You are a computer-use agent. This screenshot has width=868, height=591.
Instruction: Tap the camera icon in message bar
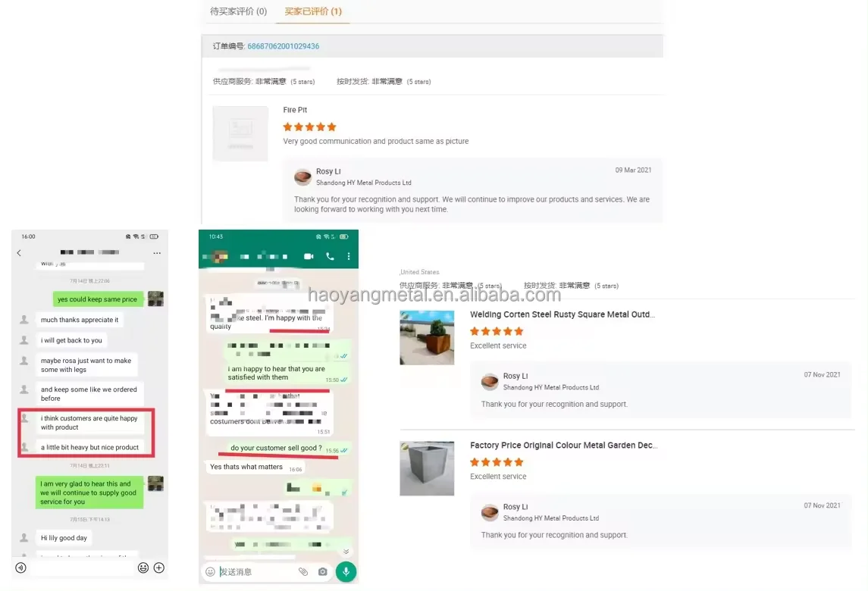coord(323,571)
